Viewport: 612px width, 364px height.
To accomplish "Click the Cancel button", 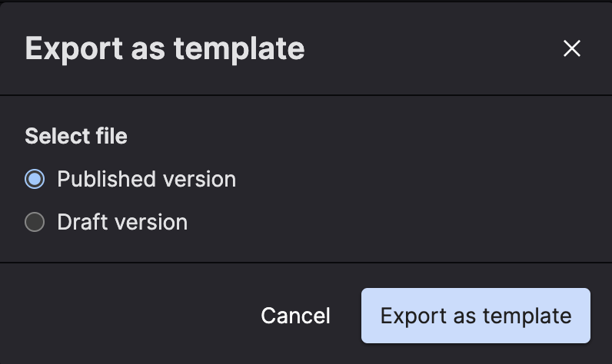I will pos(295,316).
